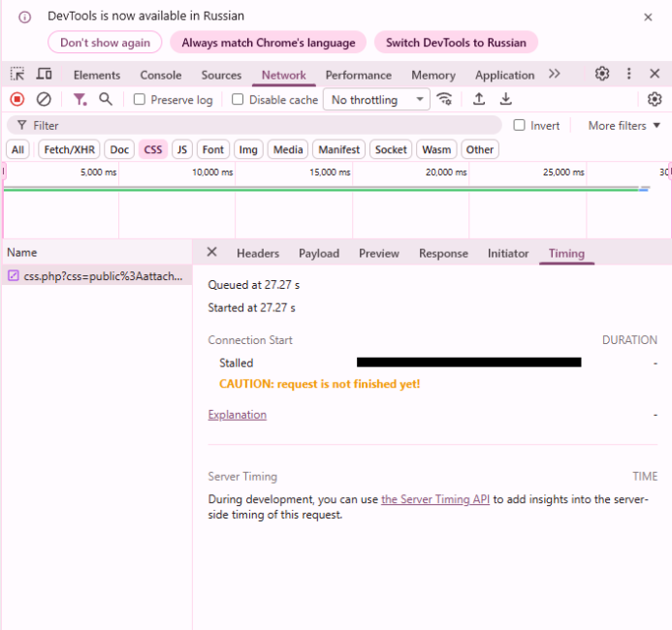Open the Explanation link
Image resolution: width=672 pixels, height=630 pixels.
(x=237, y=415)
